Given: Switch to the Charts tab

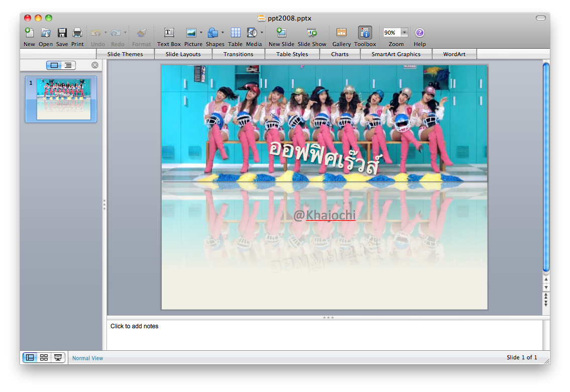Looking at the screenshot, I should 340,54.
